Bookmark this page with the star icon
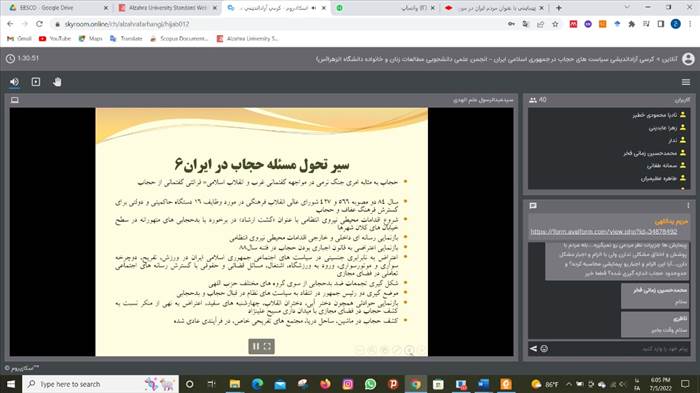 click(555, 24)
